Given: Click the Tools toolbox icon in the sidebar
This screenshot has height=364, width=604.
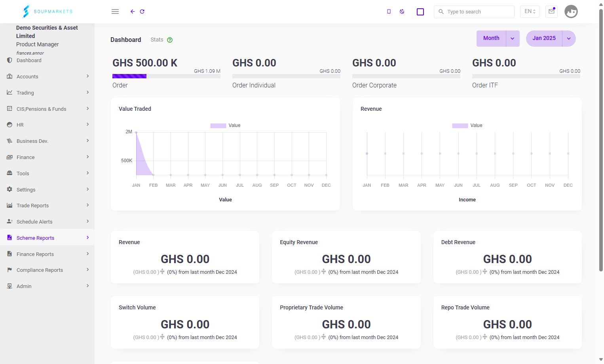Looking at the screenshot, I should tap(9, 173).
